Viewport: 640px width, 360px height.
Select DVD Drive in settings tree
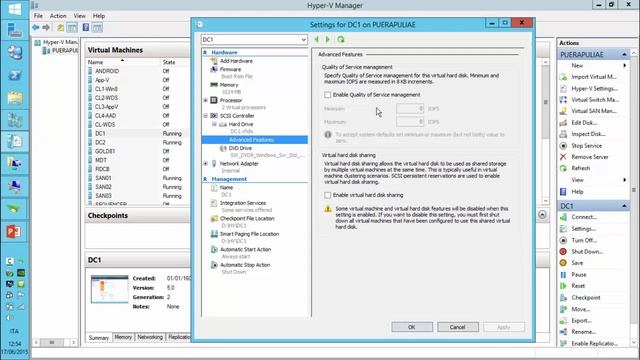pyautogui.click(x=240, y=148)
